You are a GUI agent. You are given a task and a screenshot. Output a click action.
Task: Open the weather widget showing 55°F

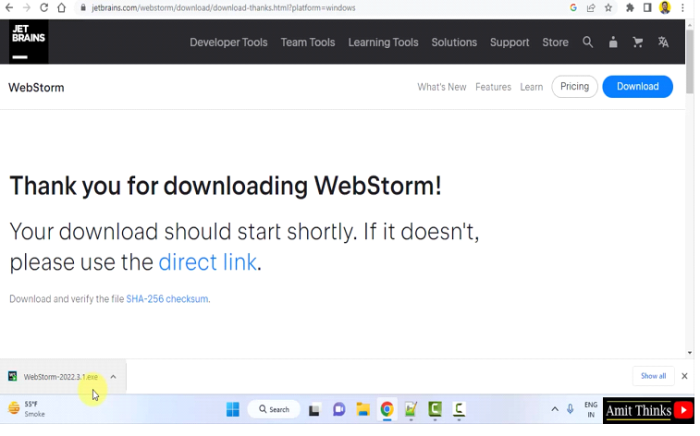27,409
